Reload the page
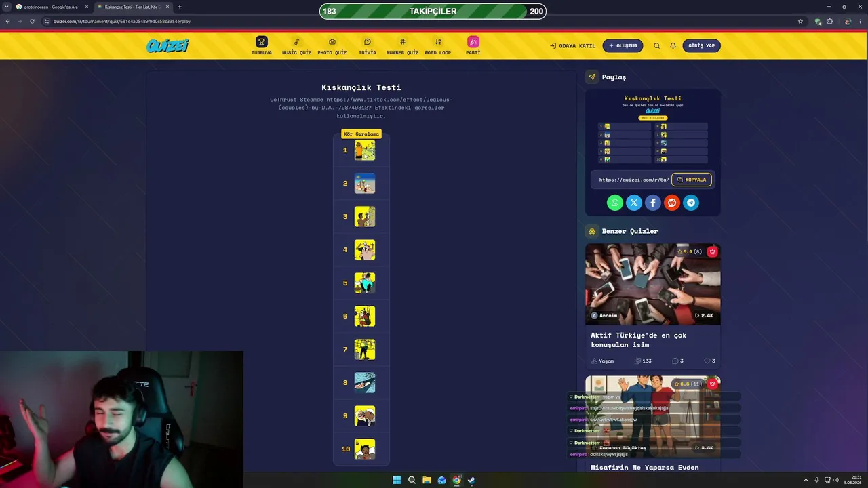This screenshot has width=868, height=488. (x=32, y=21)
